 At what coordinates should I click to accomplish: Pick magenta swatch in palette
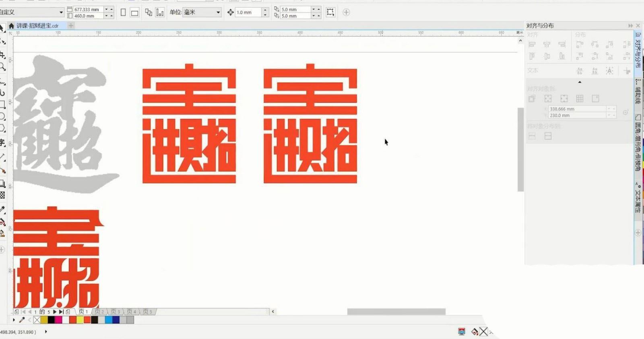tap(58, 320)
